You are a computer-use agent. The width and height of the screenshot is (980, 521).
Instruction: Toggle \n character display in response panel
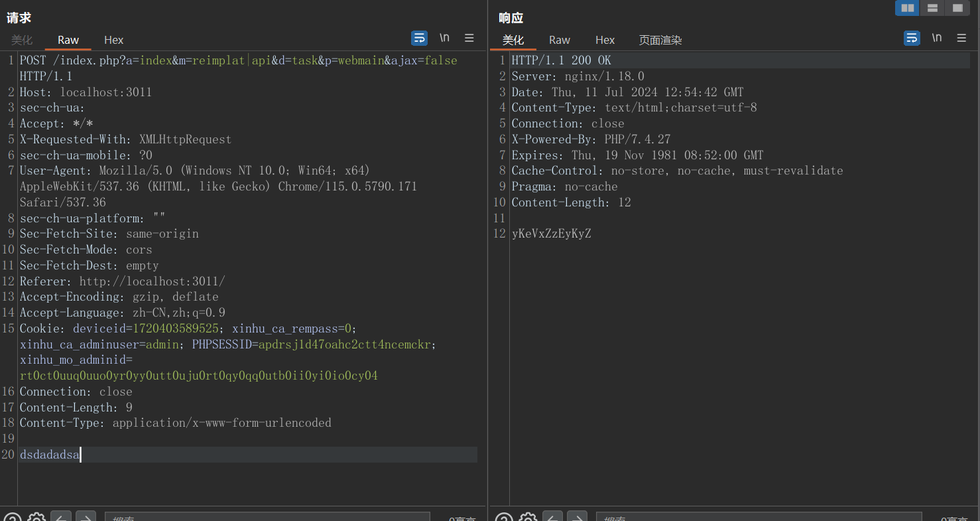coord(937,38)
